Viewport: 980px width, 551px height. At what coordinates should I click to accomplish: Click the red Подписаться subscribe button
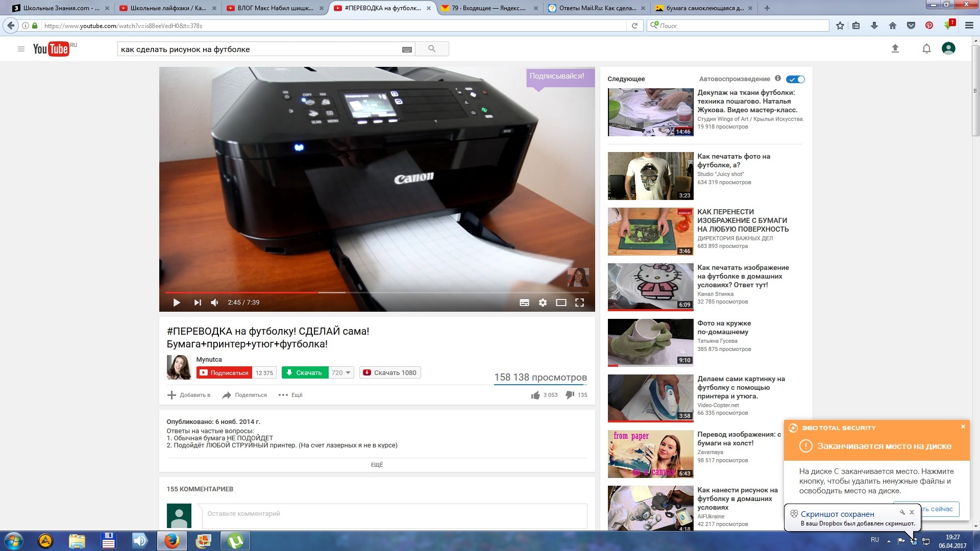pos(224,372)
